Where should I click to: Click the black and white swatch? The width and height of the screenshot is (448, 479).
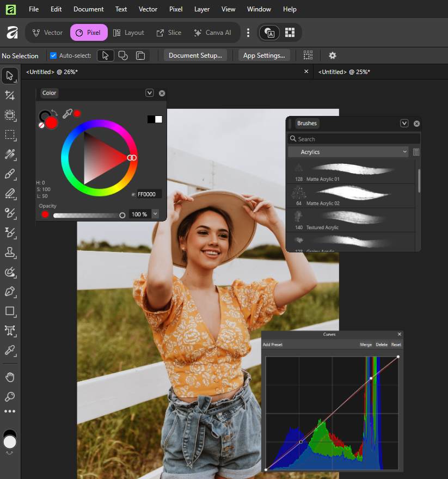155,119
